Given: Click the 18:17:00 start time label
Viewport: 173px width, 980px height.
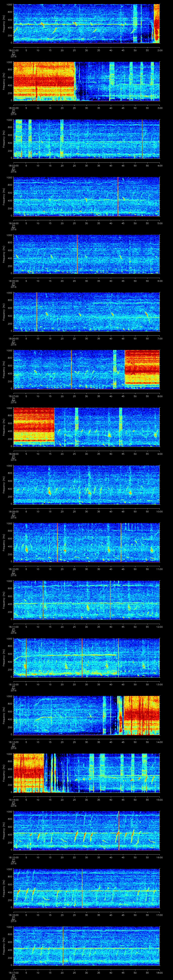Looking at the screenshot, I should coord(13,972).
